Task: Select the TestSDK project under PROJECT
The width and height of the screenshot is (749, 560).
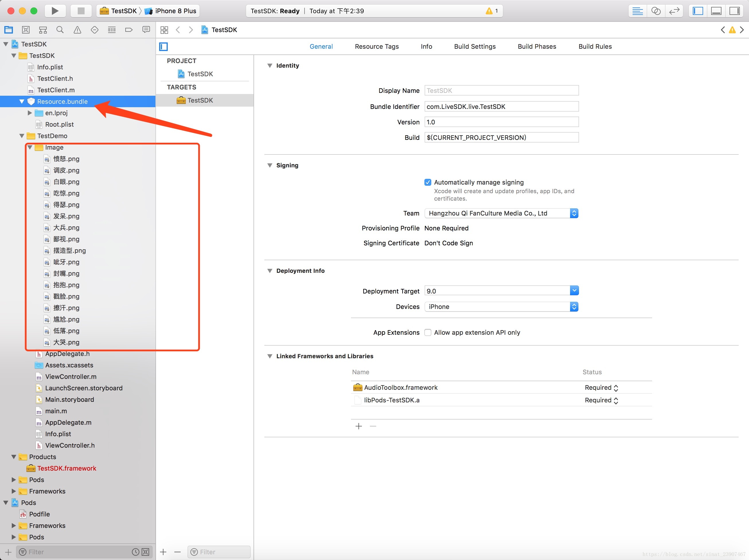Action: click(200, 74)
